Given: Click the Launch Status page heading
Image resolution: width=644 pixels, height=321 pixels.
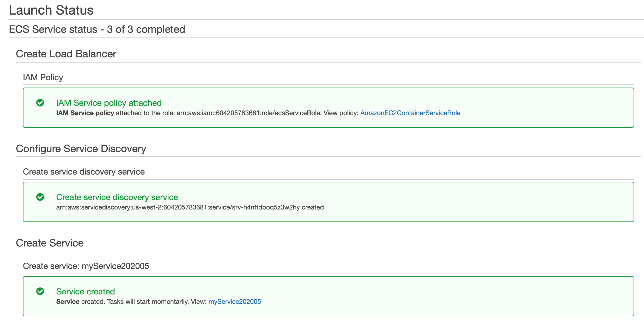Looking at the screenshot, I should [51, 10].
